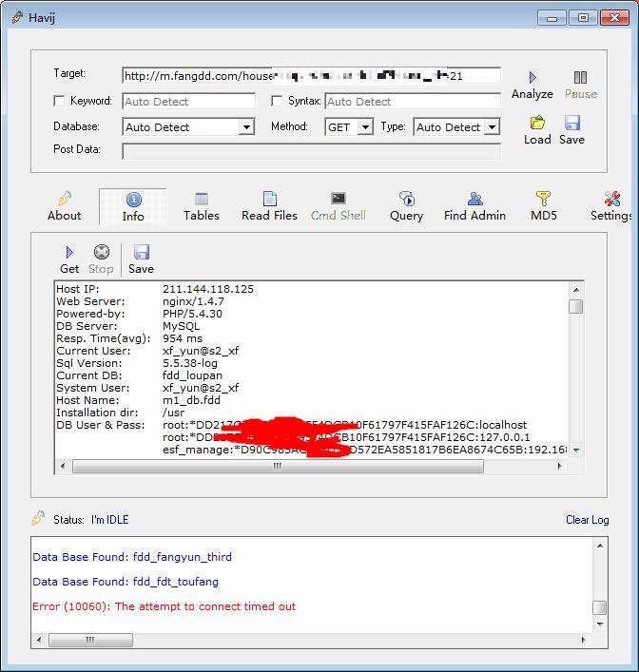
Task: Click log panel horizontal scrollbar thumb
Action: click(90, 641)
